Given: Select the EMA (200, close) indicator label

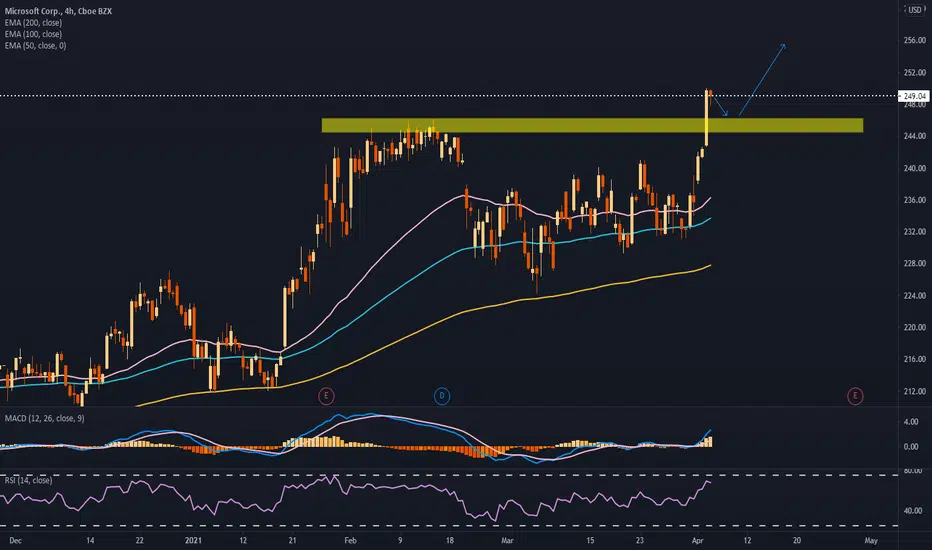Looking at the screenshot, I should coord(33,23).
